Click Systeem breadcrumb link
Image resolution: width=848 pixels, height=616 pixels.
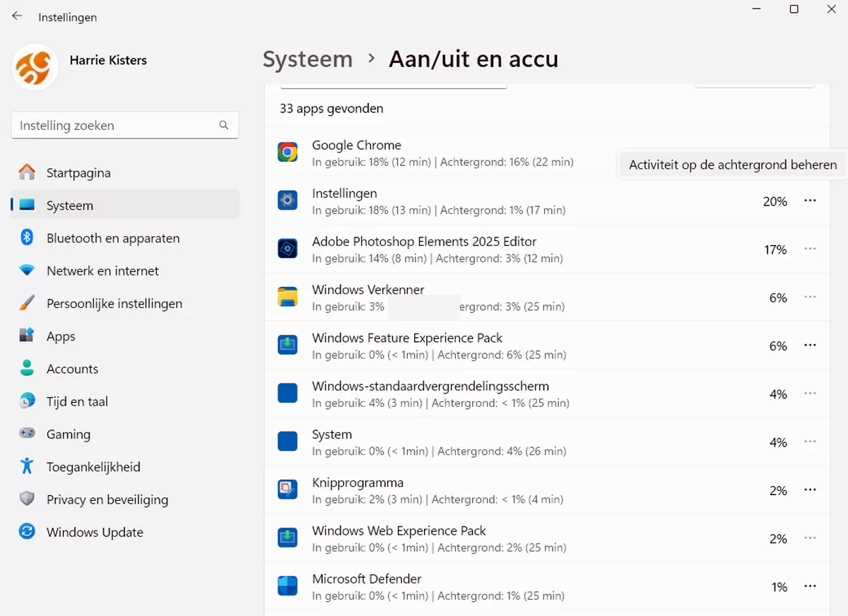tap(307, 59)
